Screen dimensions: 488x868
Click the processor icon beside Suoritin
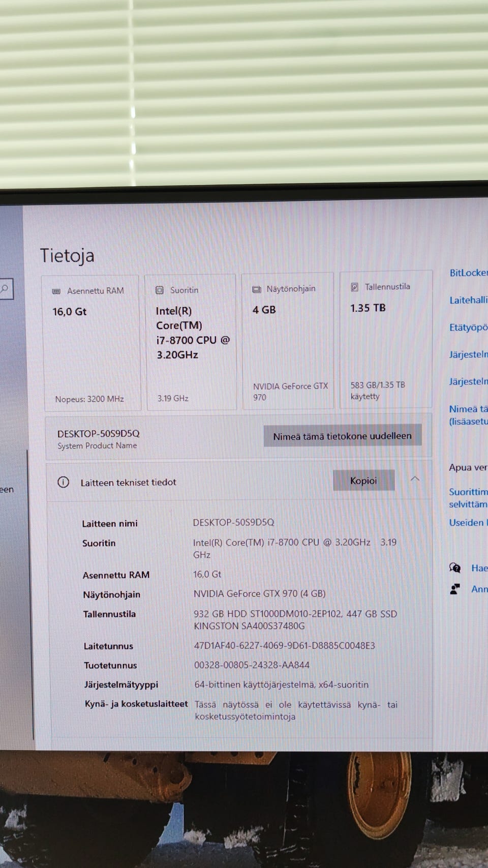160,290
